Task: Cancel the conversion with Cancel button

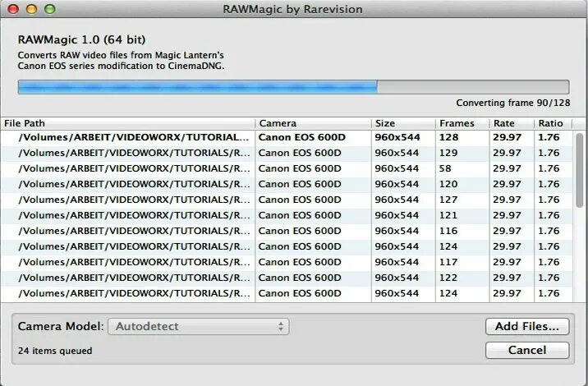Action: (527, 351)
